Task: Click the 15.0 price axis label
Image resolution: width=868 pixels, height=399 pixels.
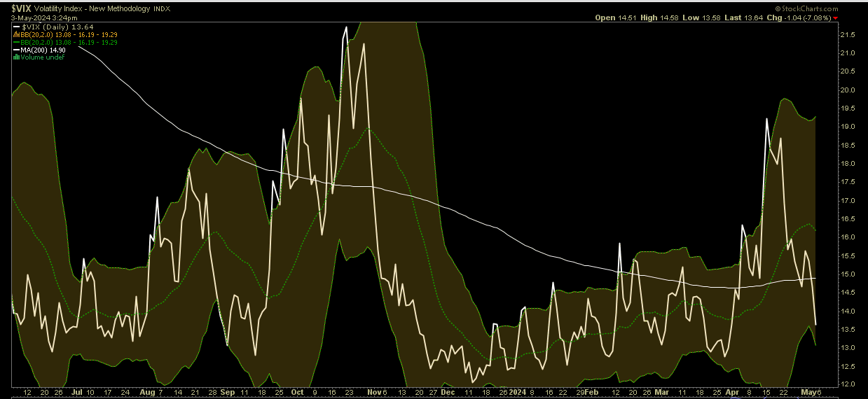Action: [x=846, y=274]
